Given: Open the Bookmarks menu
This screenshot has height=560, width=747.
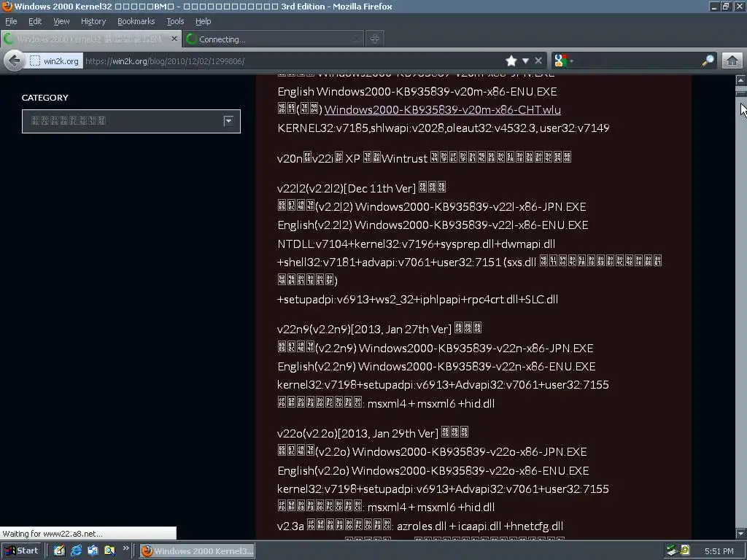Looking at the screenshot, I should pyautogui.click(x=136, y=21).
